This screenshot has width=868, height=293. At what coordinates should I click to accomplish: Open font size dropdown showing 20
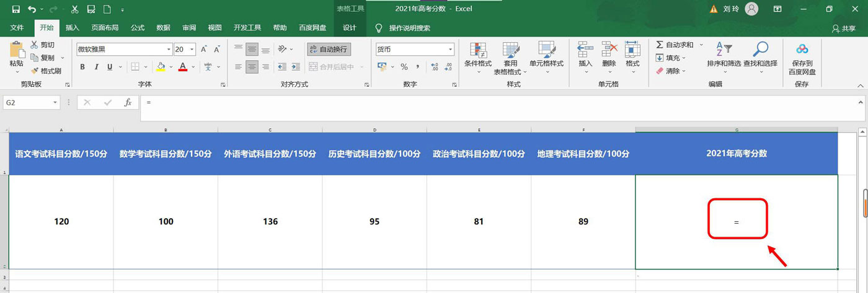click(192, 49)
